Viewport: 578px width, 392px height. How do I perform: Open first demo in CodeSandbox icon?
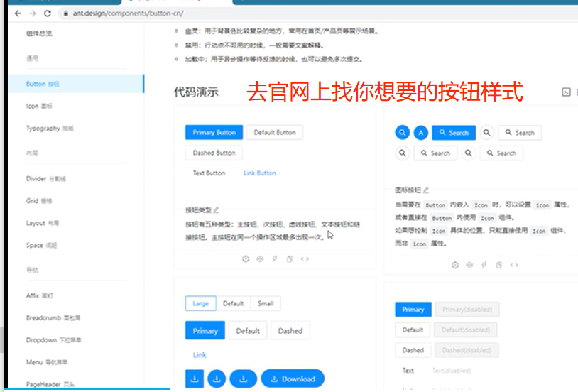246,259
